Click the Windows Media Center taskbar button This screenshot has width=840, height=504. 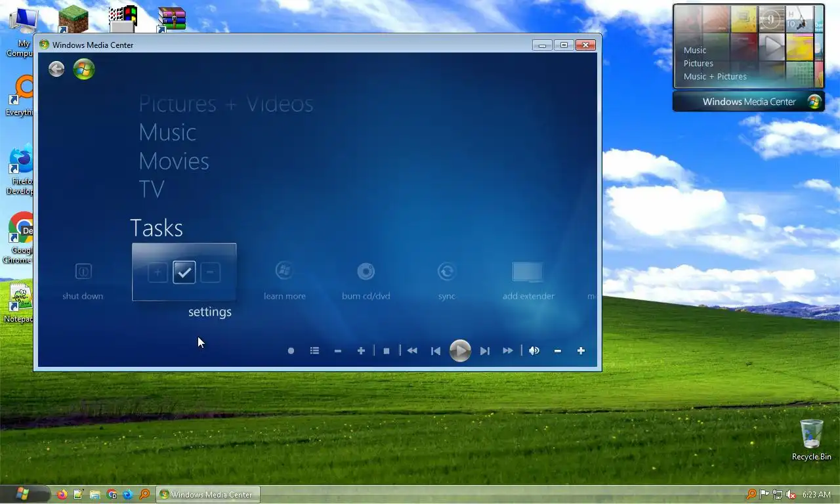coord(207,494)
